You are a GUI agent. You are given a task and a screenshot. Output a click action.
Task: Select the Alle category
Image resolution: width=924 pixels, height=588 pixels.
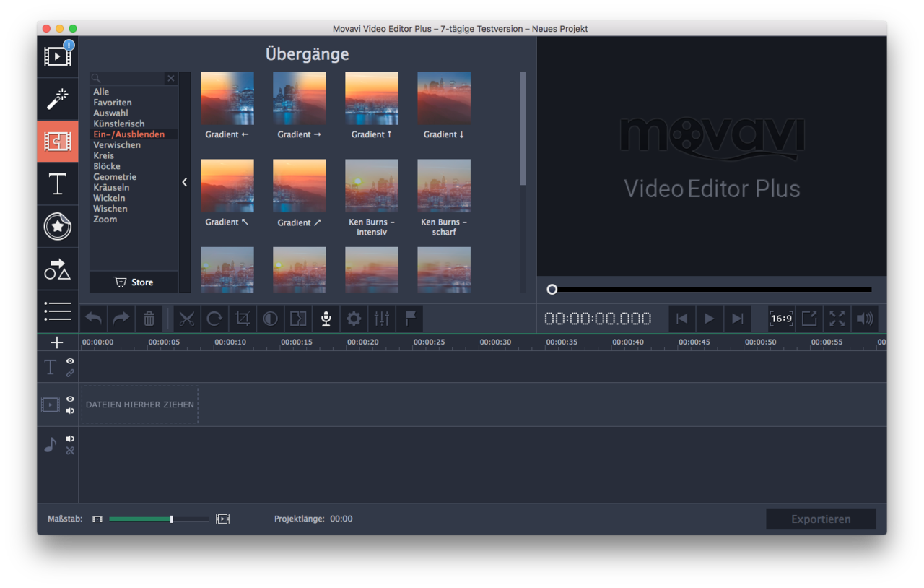(101, 92)
